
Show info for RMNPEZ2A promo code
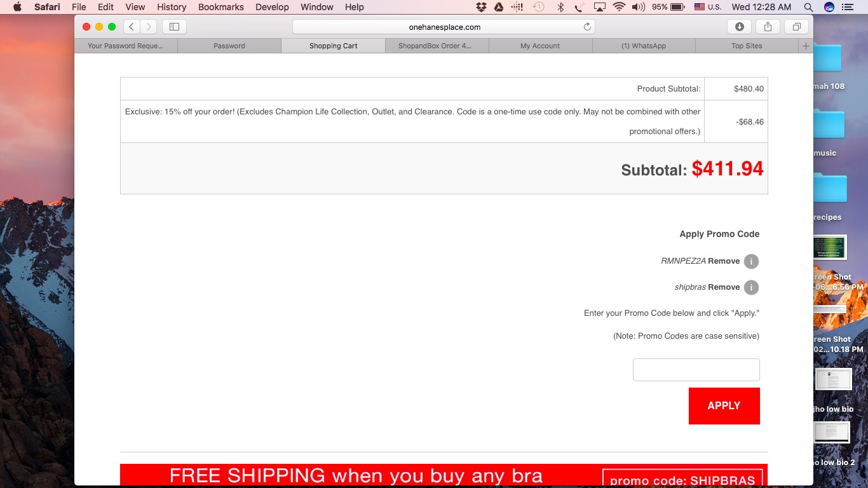coord(751,261)
